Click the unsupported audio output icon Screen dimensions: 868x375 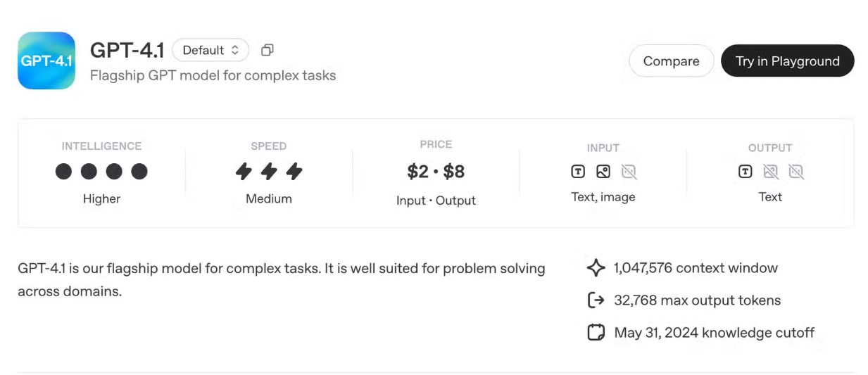(x=796, y=171)
